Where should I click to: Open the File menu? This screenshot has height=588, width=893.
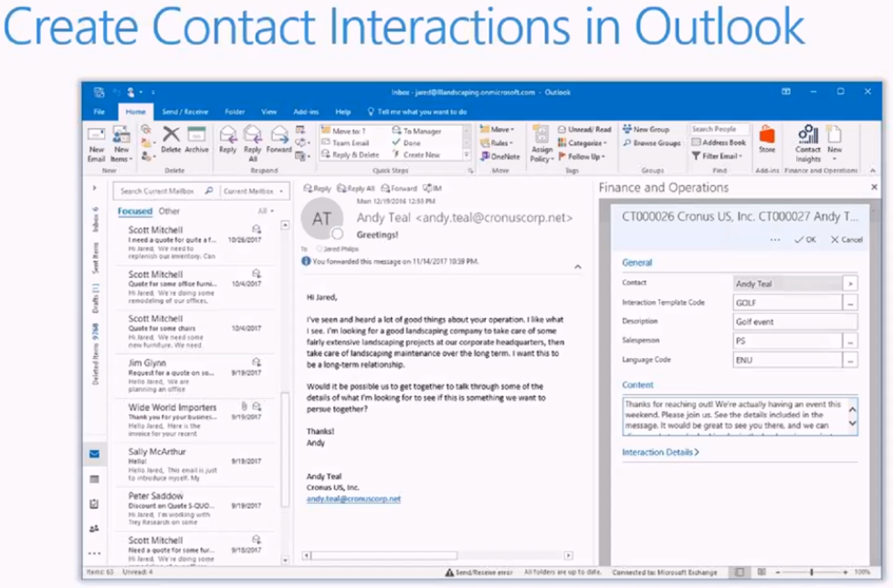pos(100,112)
